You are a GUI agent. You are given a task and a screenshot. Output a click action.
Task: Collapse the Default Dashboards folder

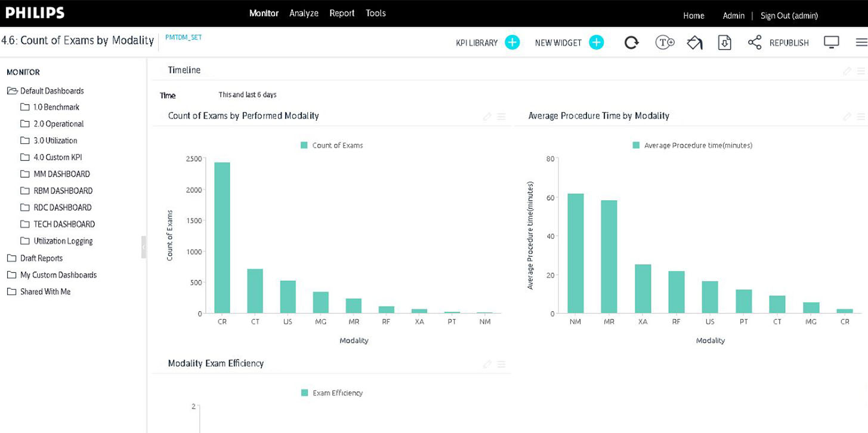tap(12, 90)
